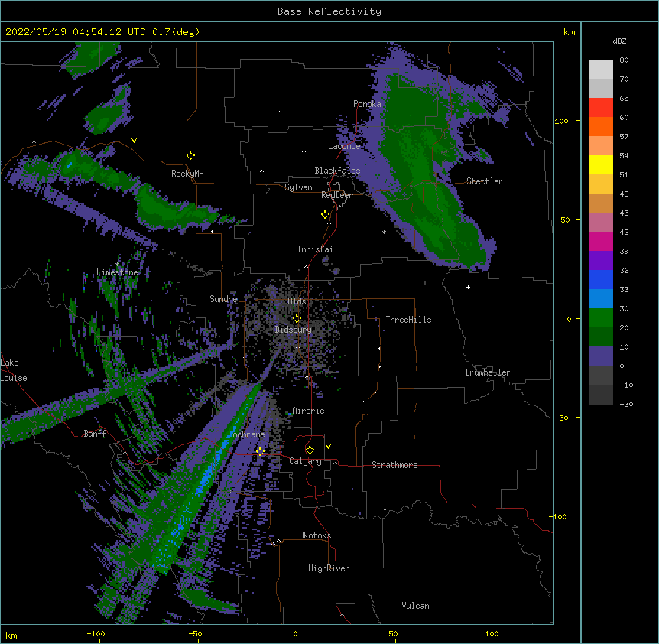The image size is (659, 644).
Task: Click the blue 36 dBZ legend swatch
Action: [601, 279]
